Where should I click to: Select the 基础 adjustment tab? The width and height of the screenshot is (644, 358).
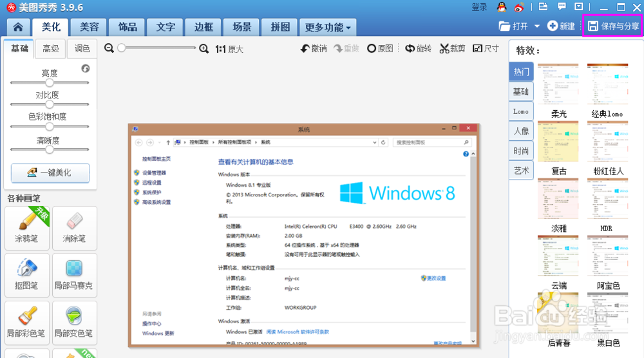point(19,49)
